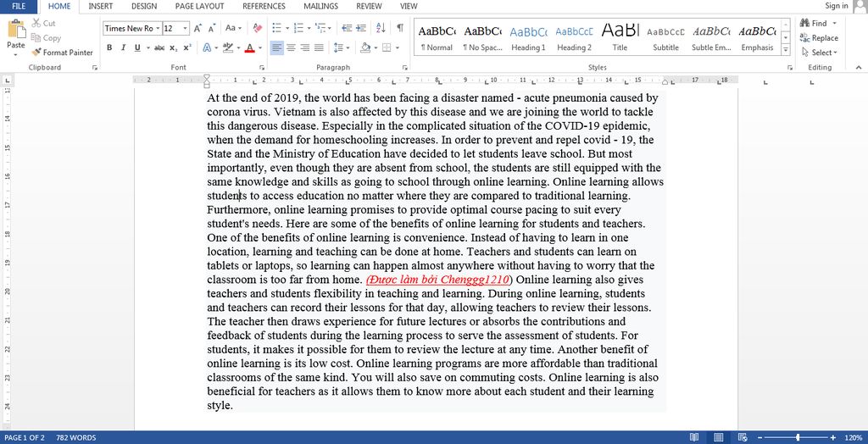This screenshot has width=868, height=444.
Task: Apply the Heading 1 style
Action: tap(528, 37)
